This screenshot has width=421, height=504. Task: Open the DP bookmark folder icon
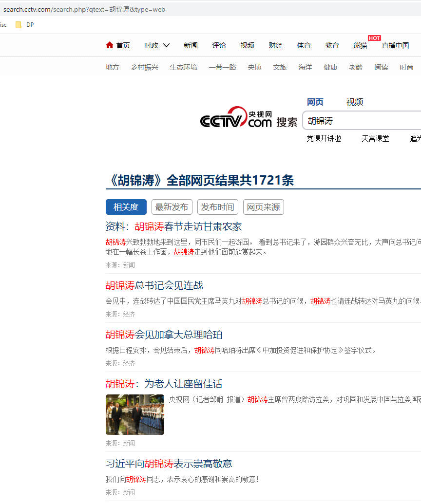click(19, 25)
